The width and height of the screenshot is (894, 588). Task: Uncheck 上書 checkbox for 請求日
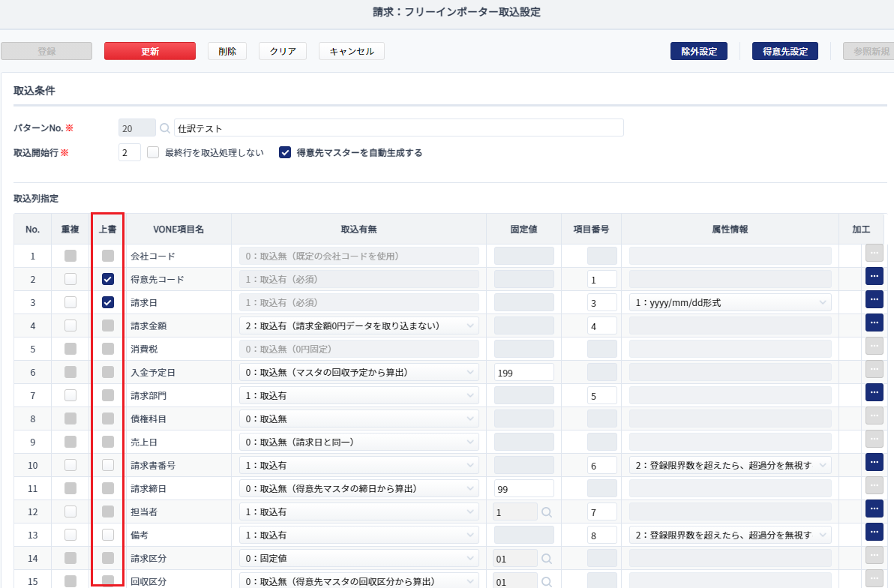(108, 302)
